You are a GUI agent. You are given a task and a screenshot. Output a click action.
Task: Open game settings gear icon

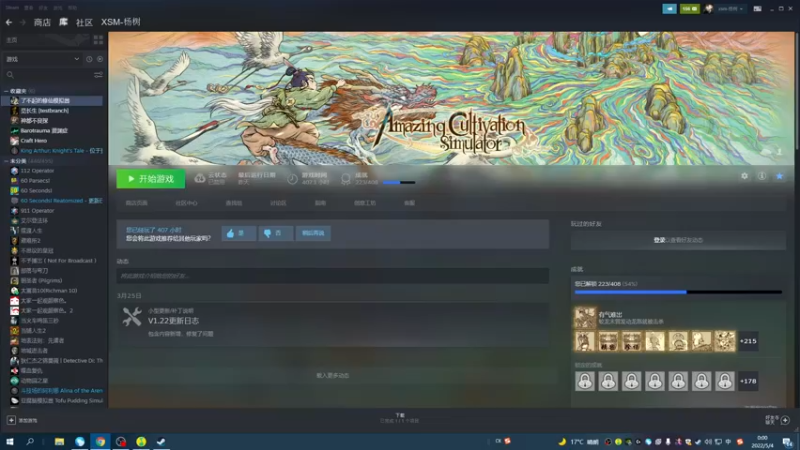coord(744,176)
